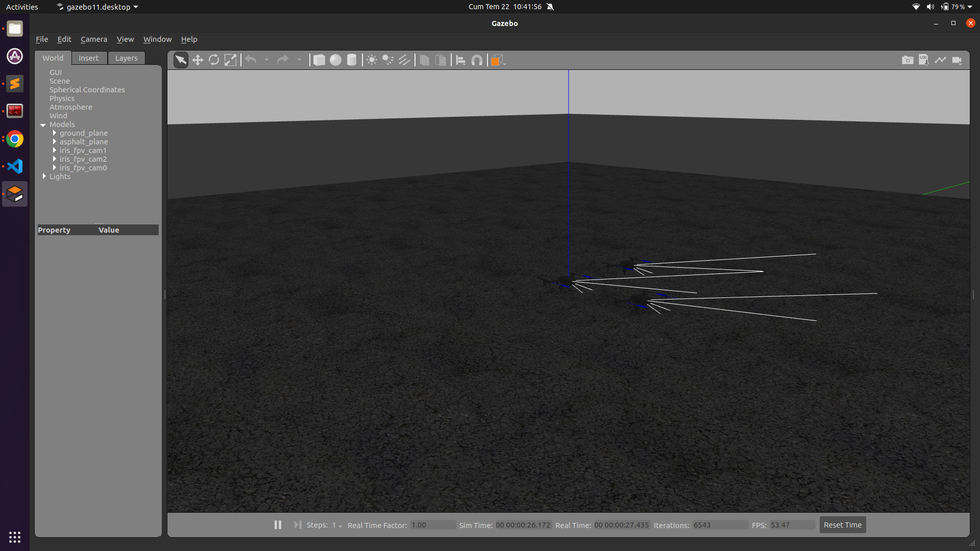Insert a sphere into the scene
Viewport: 980px width, 551px height.
[335, 60]
